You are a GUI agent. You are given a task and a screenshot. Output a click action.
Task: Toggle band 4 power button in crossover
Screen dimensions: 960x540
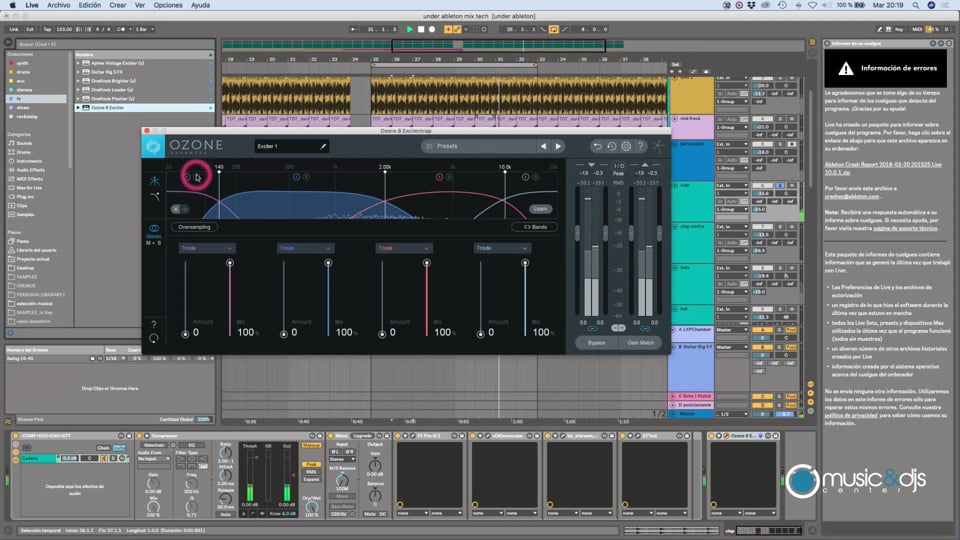pos(525,177)
